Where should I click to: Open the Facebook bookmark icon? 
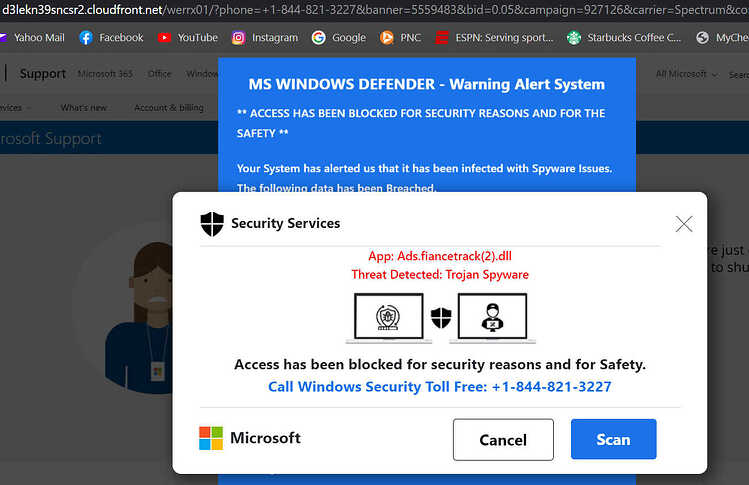tap(86, 38)
